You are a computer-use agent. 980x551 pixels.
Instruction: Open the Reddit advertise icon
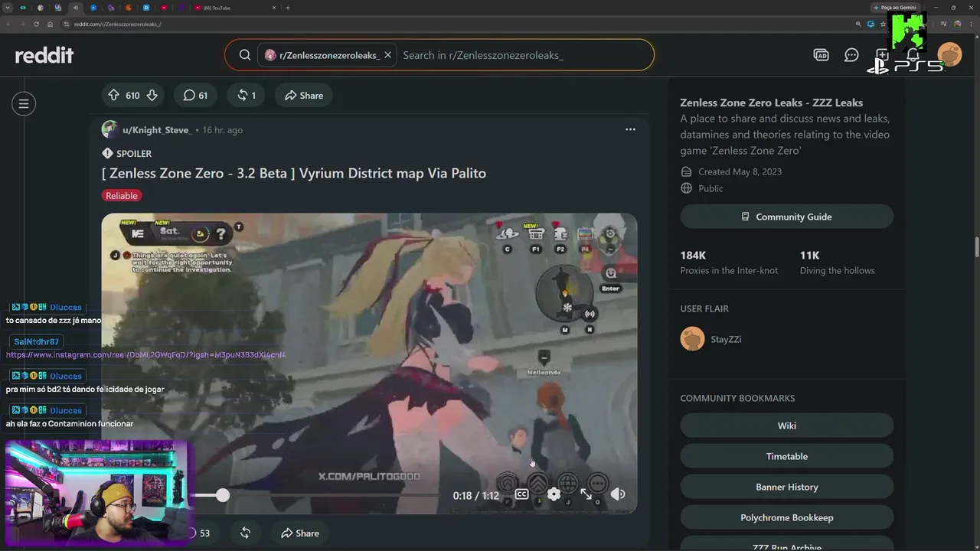821,55
